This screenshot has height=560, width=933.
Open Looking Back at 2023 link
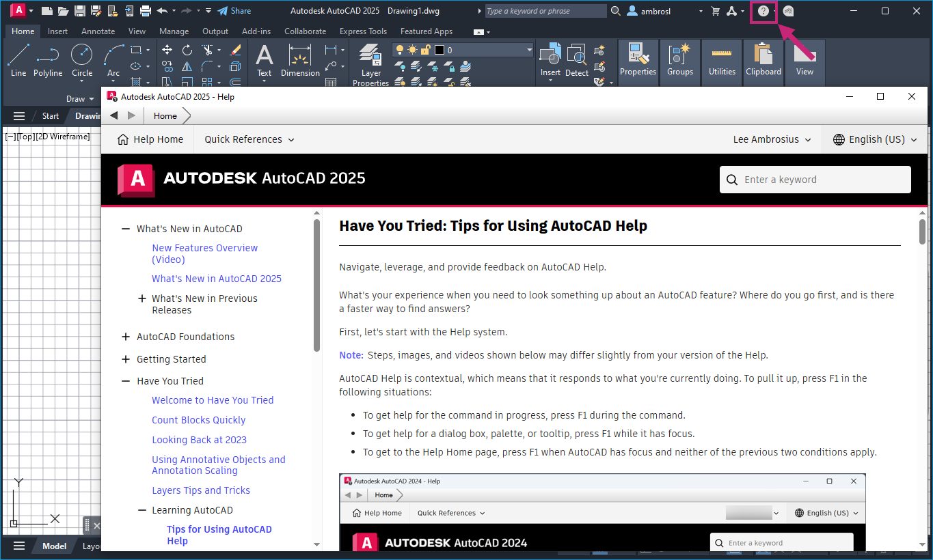199,440
